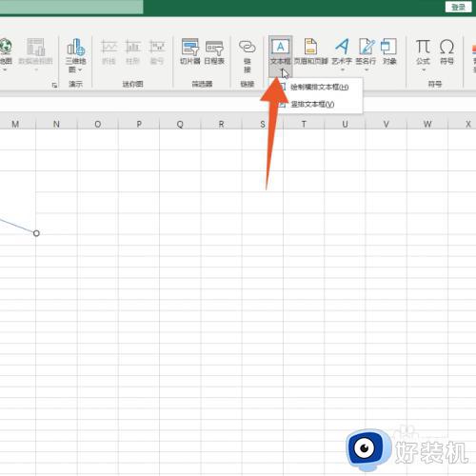This screenshot has height=476, width=476.
Task: Insert a 盈亏 win/loss sparkline
Action: point(157,51)
